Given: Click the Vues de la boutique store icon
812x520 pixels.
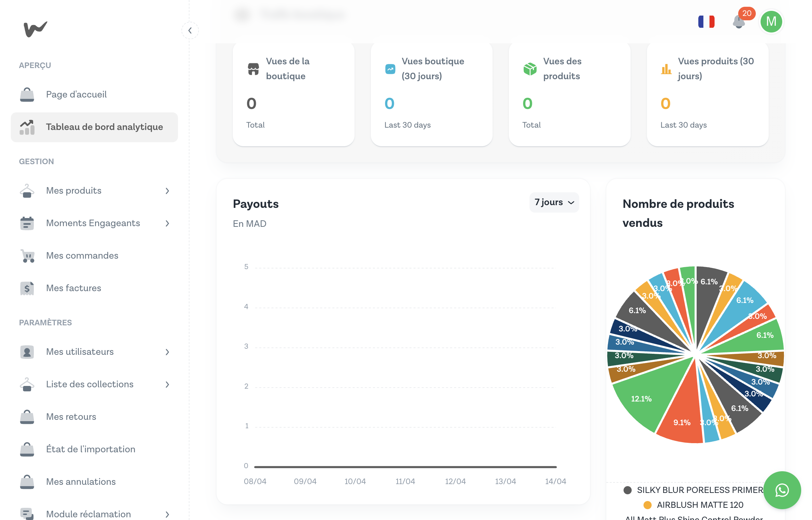Looking at the screenshot, I should (x=253, y=69).
